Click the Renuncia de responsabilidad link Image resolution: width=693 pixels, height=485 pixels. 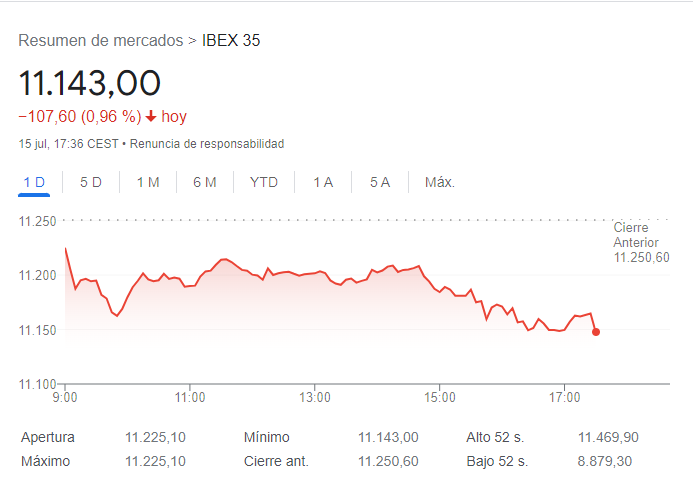pos(207,144)
